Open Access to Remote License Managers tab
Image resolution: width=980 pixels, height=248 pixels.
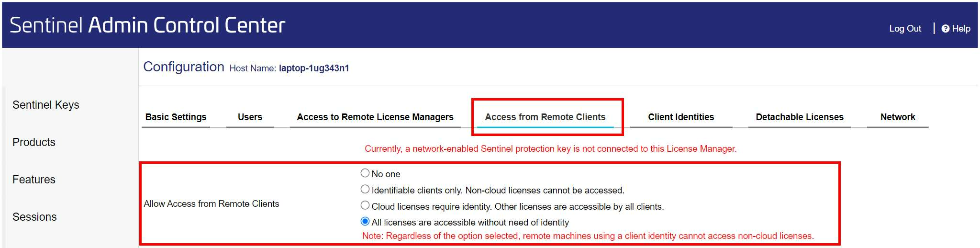click(x=375, y=117)
